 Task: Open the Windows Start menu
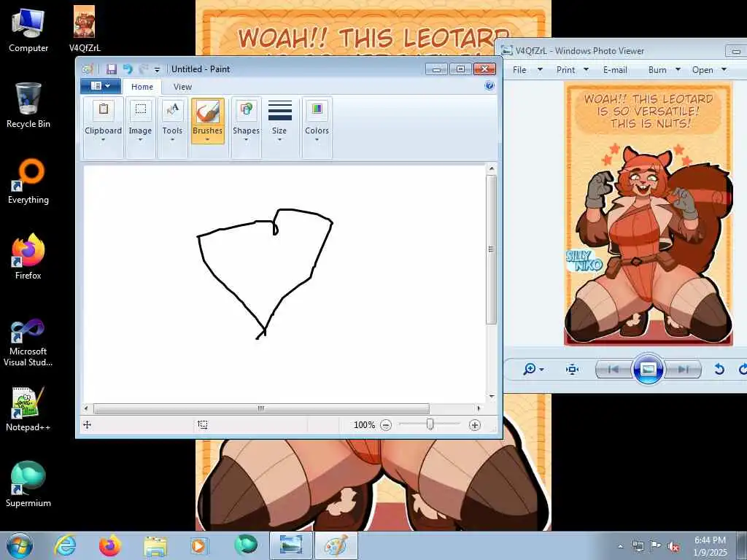pyautogui.click(x=20, y=545)
